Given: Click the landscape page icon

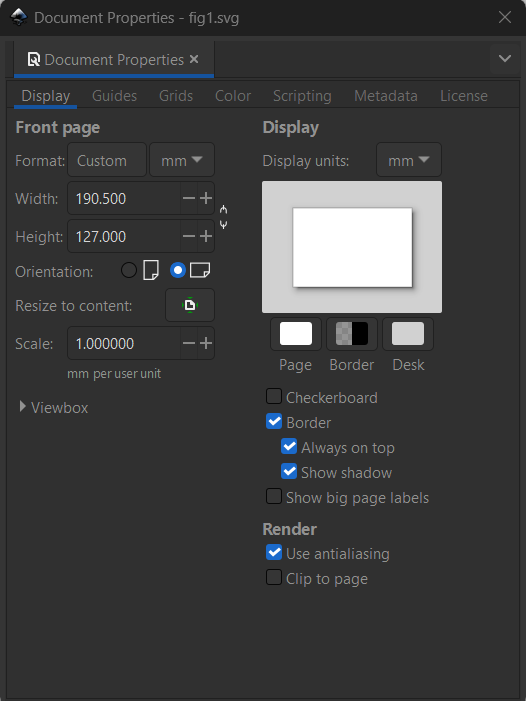Looking at the screenshot, I should pyautogui.click(x=200, y=270).
